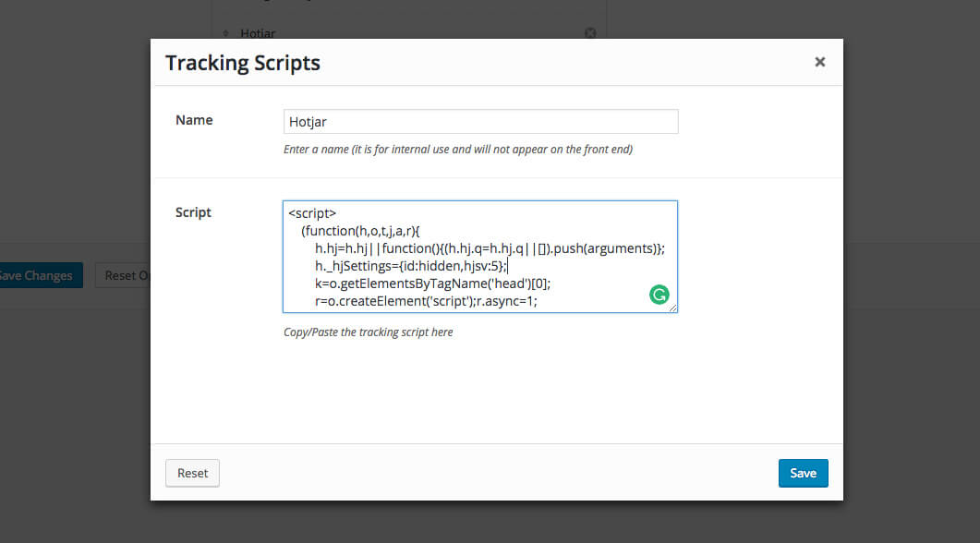Screen dimensions: 980x543
Task: Close the Tracking Scripts dialog
Action: click(820, 62)
